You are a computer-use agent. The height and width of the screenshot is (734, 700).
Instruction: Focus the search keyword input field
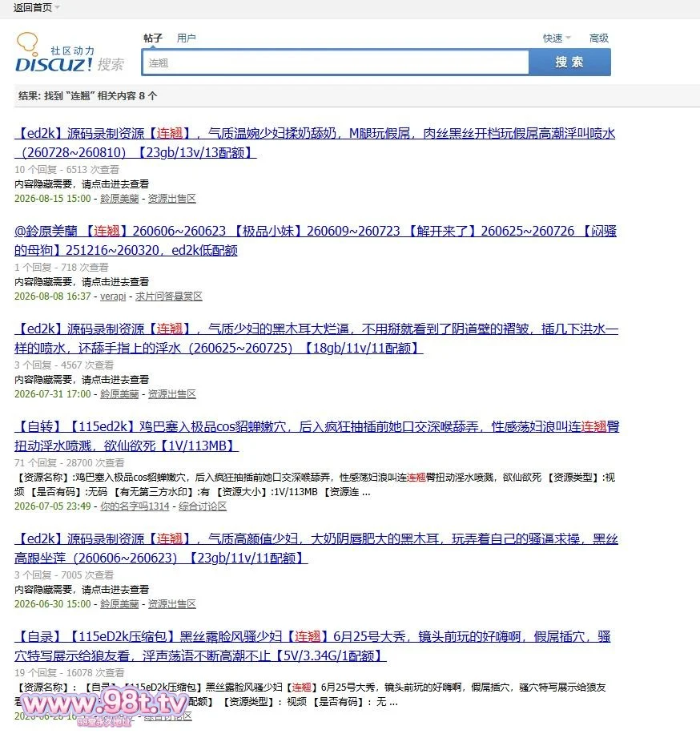click(335, 63)
